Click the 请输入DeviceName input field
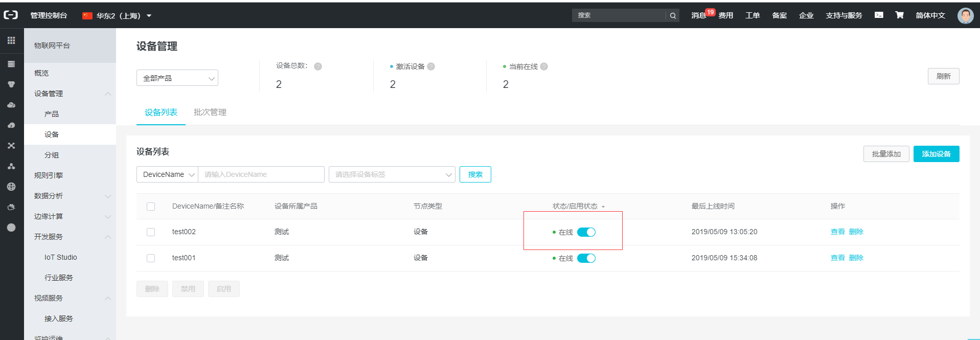The height and width of the screenshot is (340, 980). 261,174
